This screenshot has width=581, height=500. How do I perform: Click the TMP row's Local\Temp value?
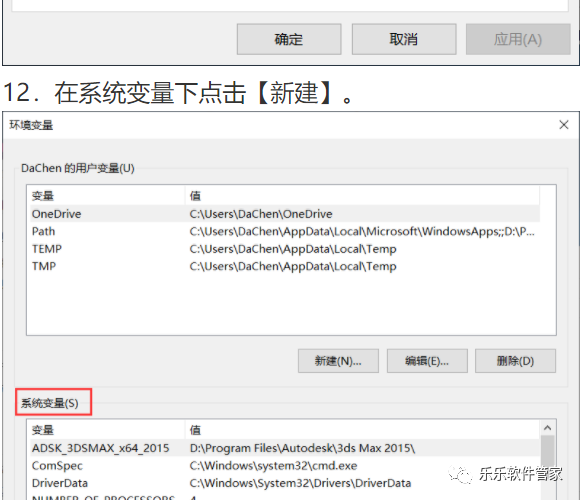point(293,266)
